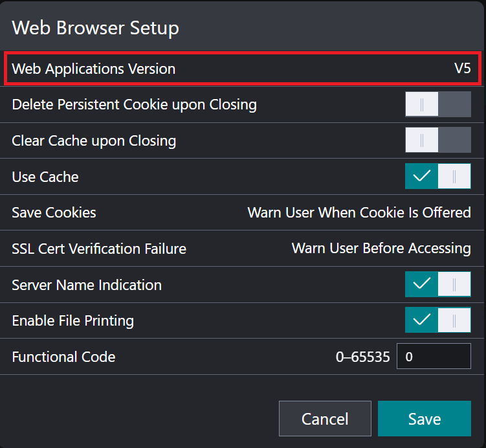Viewport: 486px width, 448px height.
Task: Enable the Clear Cache upon Closing switch
Action: [437, 140]
